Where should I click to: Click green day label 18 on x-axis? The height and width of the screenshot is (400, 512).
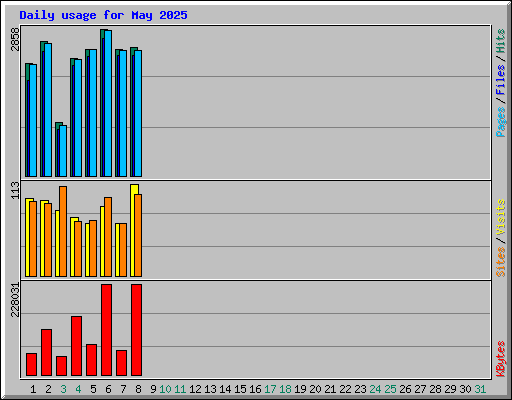[285, 389]
